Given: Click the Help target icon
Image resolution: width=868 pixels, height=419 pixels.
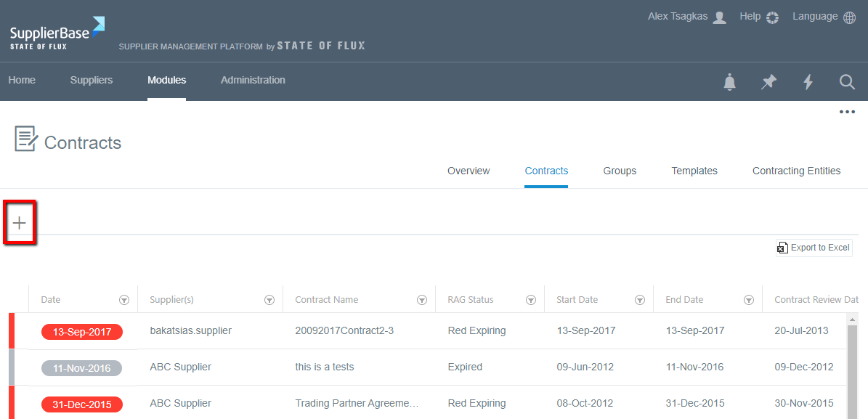Looking at the screenshot, I should [770, 16].
